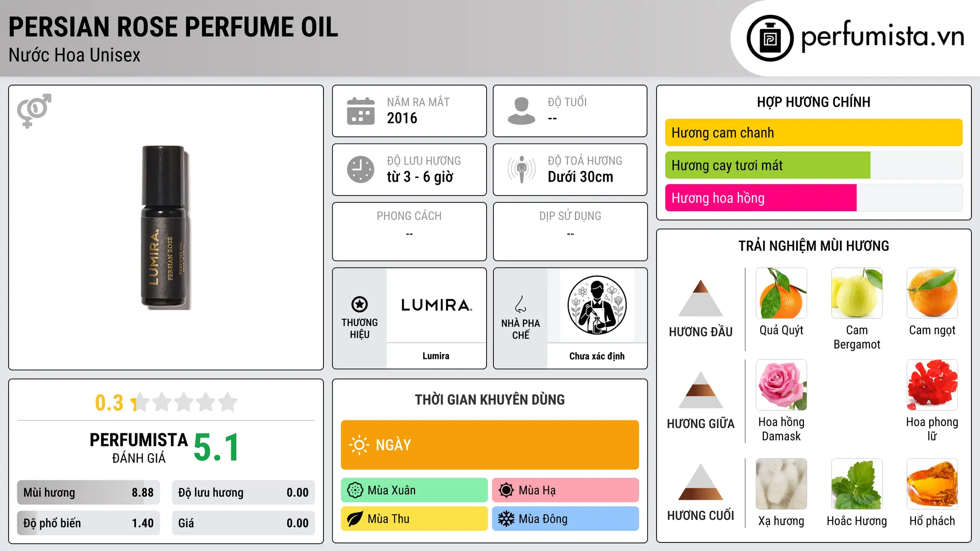
Task: Click the clock icon beside Độ lưu hương
Action: click(x=360, y=169)
